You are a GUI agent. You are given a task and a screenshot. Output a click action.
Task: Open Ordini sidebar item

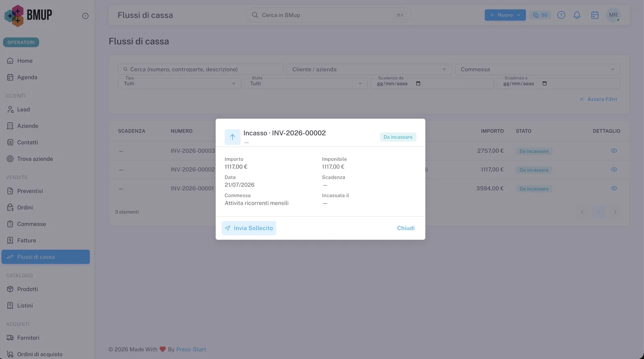(45, 208)
